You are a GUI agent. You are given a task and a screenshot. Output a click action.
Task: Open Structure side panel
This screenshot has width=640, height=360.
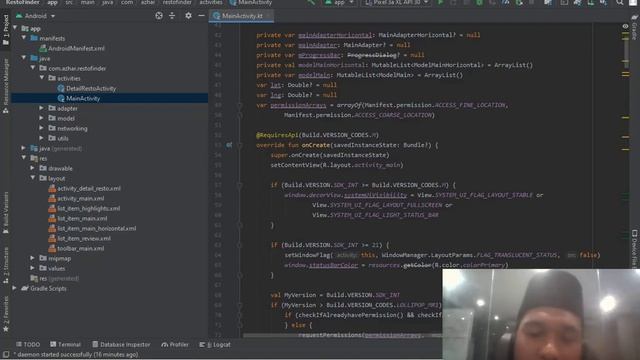[5, 265]
